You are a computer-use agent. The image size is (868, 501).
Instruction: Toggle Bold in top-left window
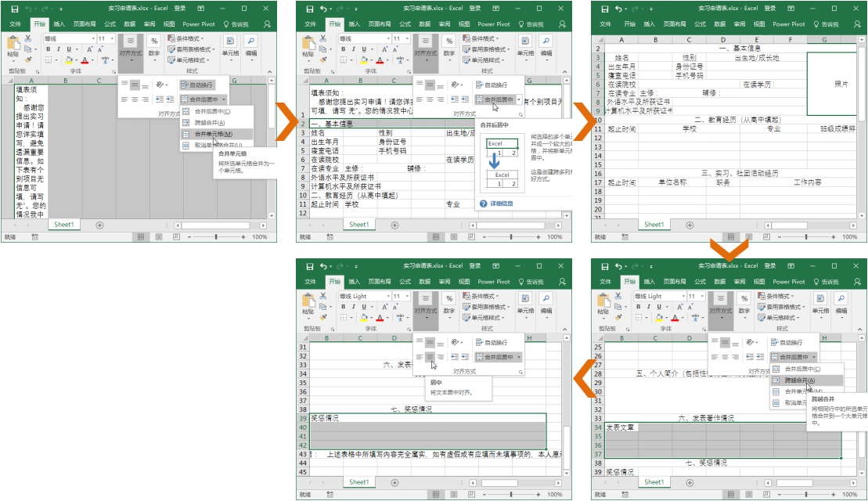tap(49, 49)
